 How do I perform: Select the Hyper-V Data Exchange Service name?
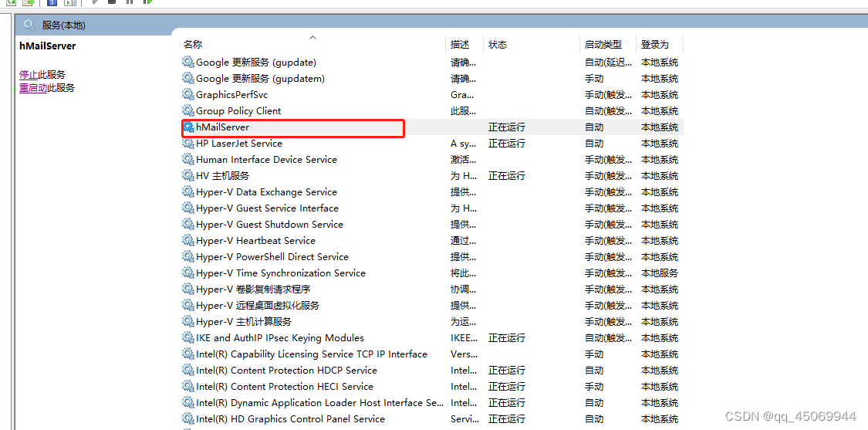tap(266, 191)
